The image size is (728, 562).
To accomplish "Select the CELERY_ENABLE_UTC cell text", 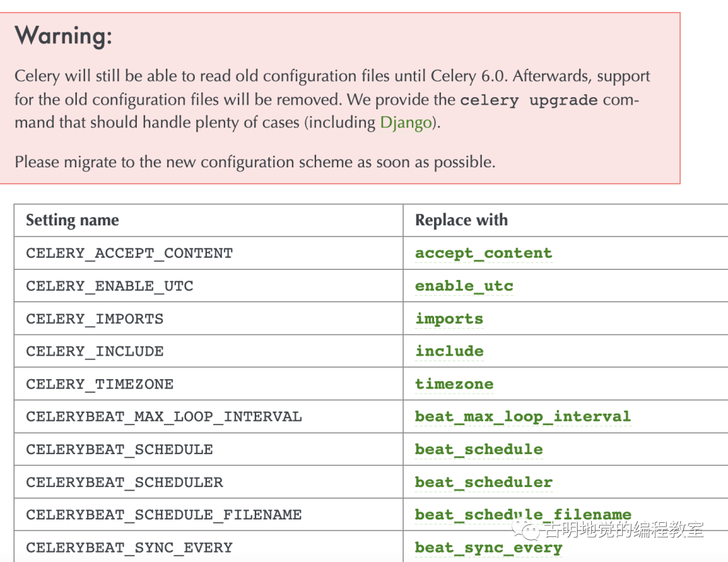I will pos(109,286).
